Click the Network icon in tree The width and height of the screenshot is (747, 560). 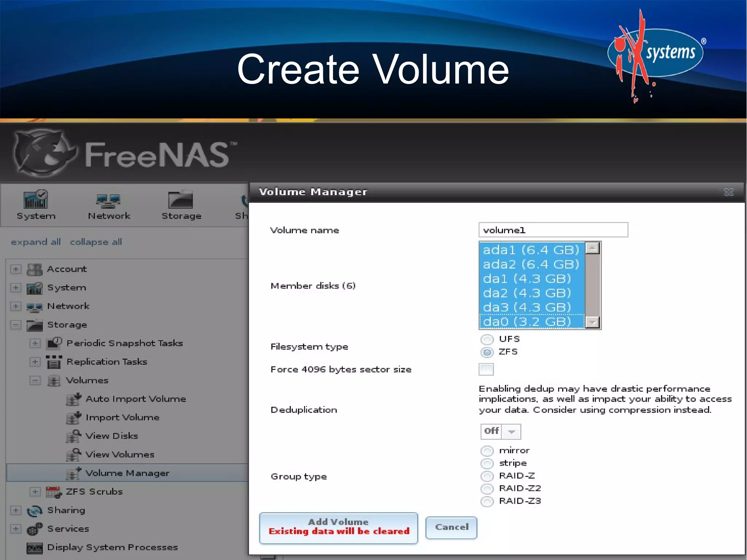35,307
